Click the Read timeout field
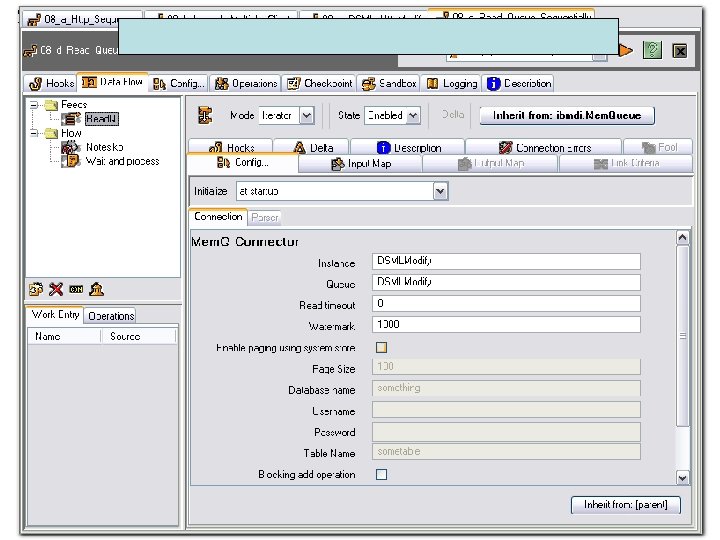 pyautogui.click(x=506, y=304)
